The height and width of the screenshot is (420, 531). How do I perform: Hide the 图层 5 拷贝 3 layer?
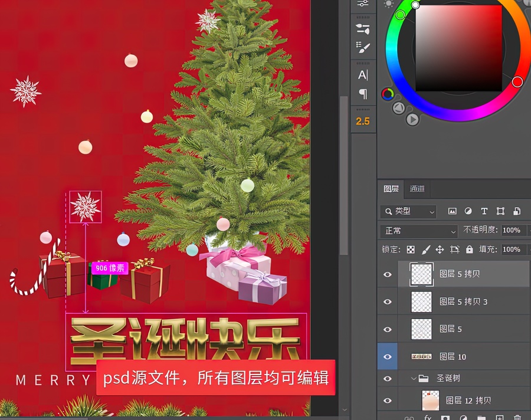coord(388,302)
